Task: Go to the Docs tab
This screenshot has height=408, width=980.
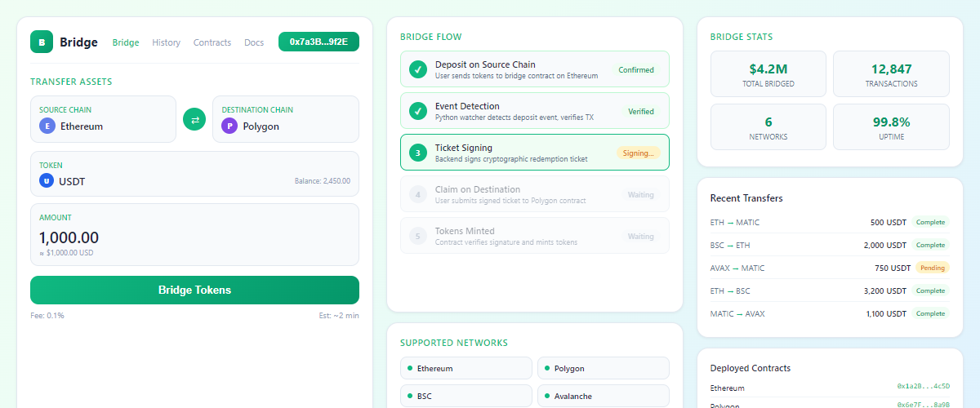Action: pos(254,42)
